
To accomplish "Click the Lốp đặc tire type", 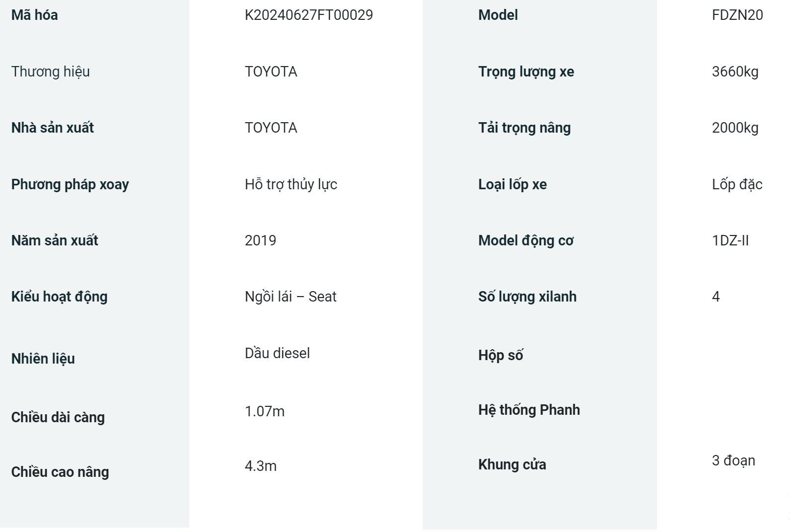I will point(737,184).
